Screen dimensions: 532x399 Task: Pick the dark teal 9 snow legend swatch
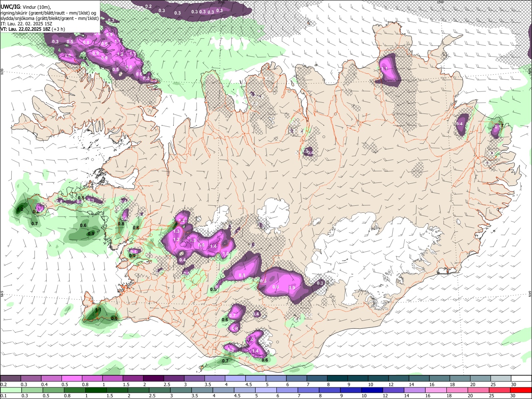[357, 379]
